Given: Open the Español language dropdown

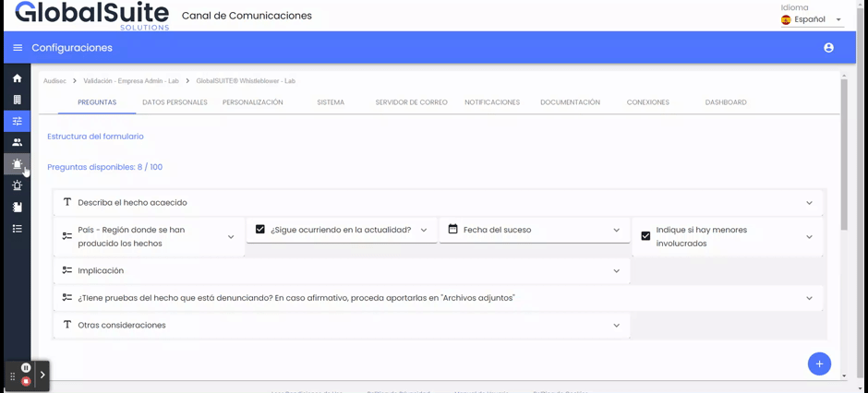Looking at the screenshot, I should 812,19.
